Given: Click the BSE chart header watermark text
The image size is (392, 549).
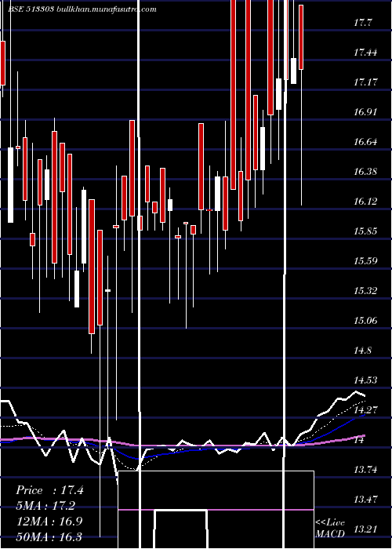Looking at the screenshot, I should point(82,9).
